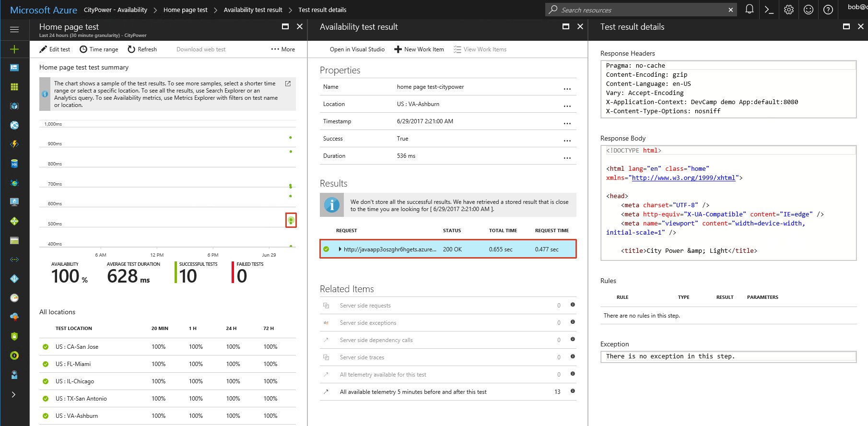This screenshot has height=426, width=868.
Task: Click the green plus New resource icon
Action: 14,49
